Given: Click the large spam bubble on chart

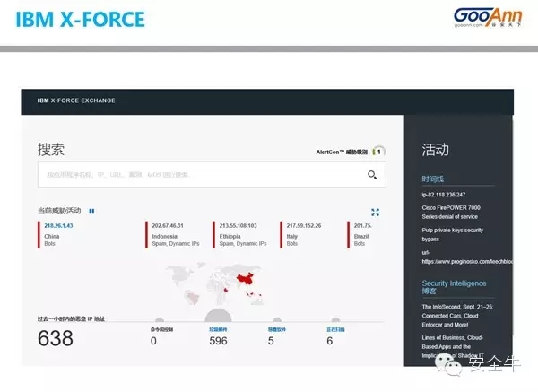Looking at the screenshot, I should tap(218, 316).
